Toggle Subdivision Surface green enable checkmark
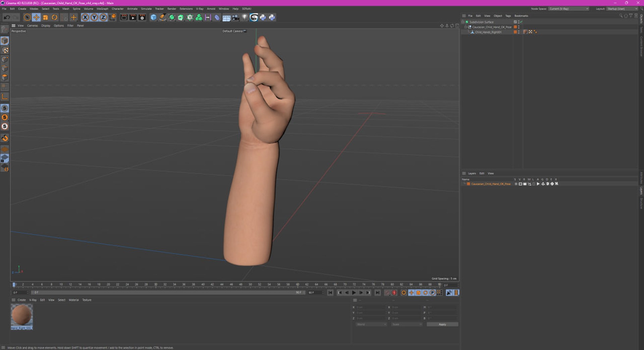 point(521,22)
